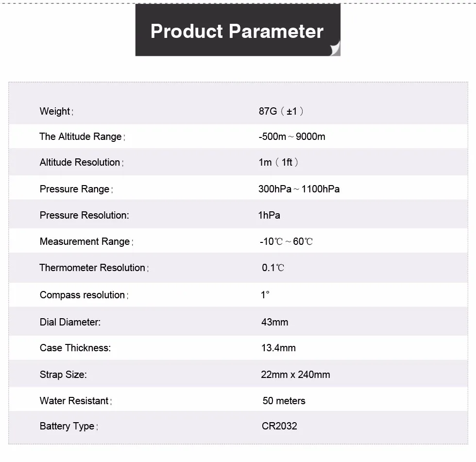Select the 22mm x 240mm strap value
This screenshot has width=476, height=462.
295,375
